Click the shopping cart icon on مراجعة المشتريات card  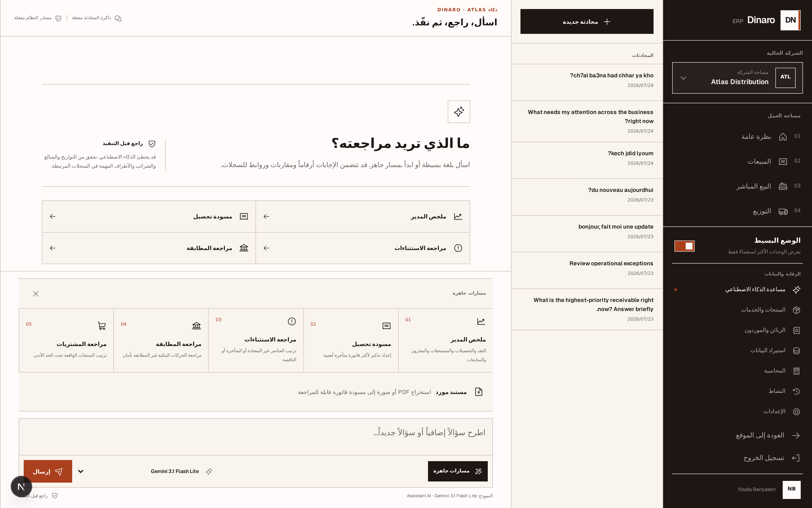pyautogui.click(x=102, y=326)
